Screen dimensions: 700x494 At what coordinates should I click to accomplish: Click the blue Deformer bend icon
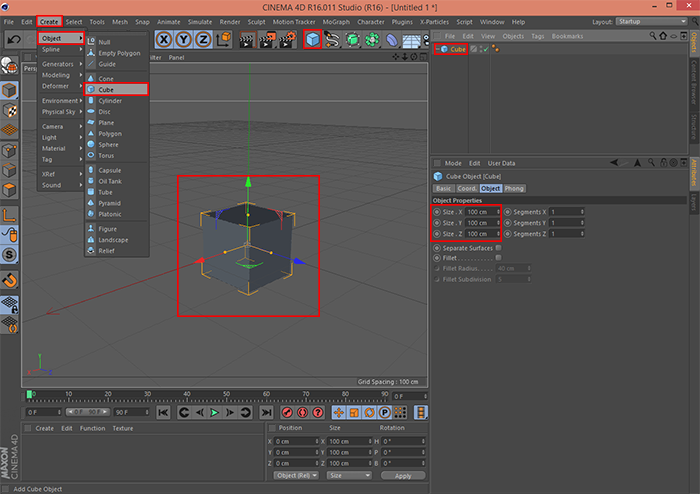tap(392, 40)
